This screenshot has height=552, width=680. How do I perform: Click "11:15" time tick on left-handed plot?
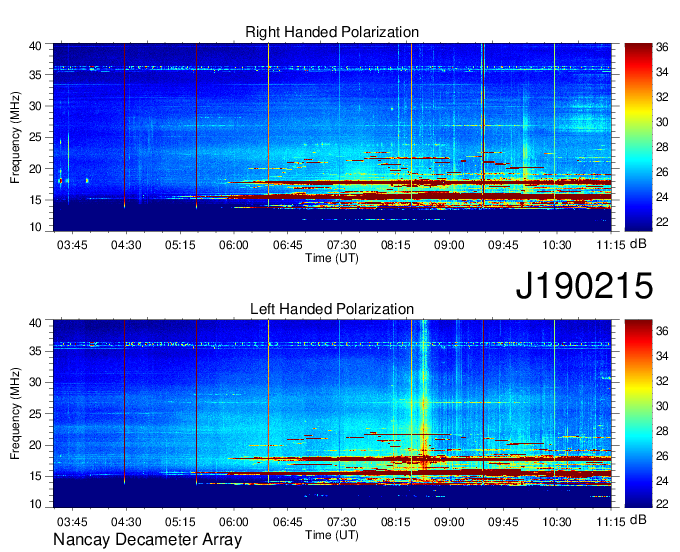pos(611,522)
